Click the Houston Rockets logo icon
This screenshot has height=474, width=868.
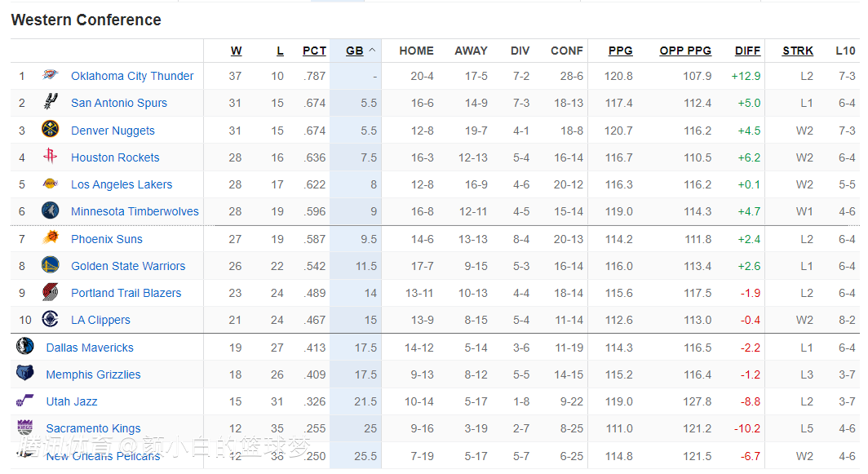pyautogui.click(x=50, y=157)
